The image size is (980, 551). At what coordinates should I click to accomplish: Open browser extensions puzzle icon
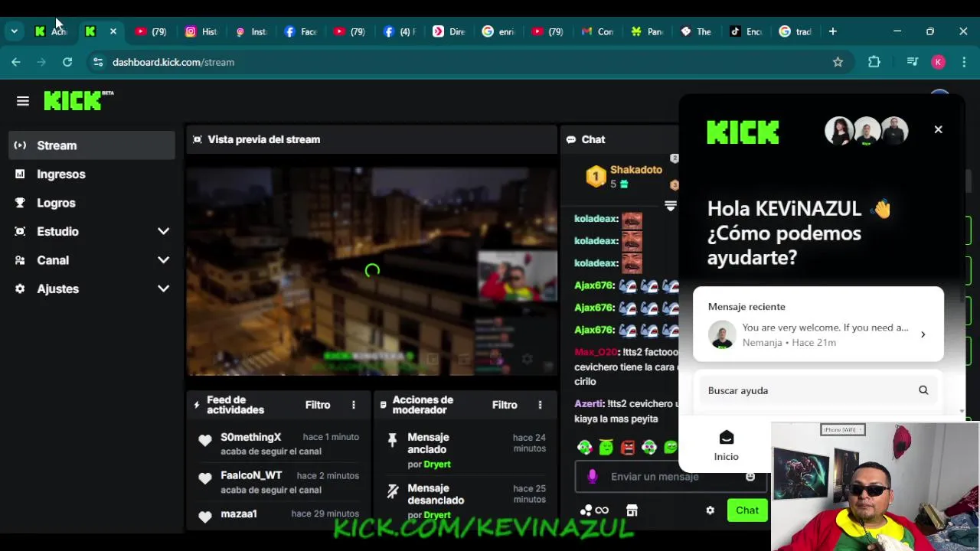[874, 62]
